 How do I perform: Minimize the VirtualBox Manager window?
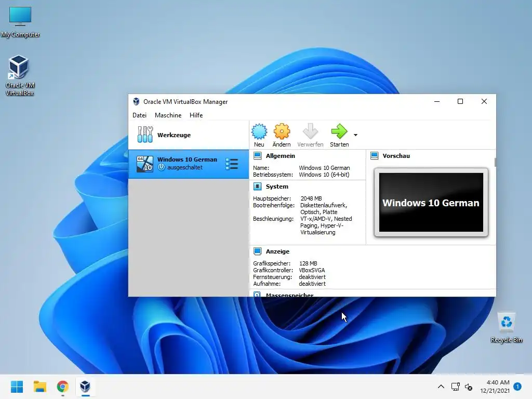pyautogui.click(x=437, y=101)
